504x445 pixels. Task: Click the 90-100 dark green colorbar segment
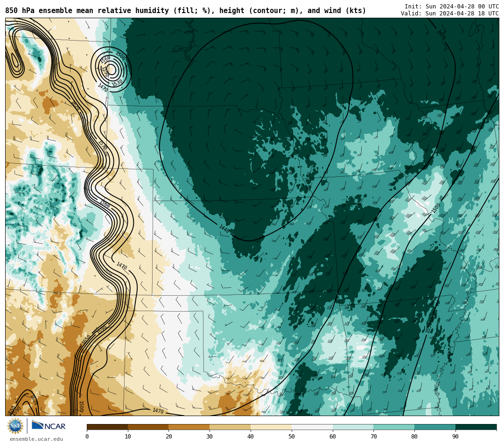click(x=476, y=427)
